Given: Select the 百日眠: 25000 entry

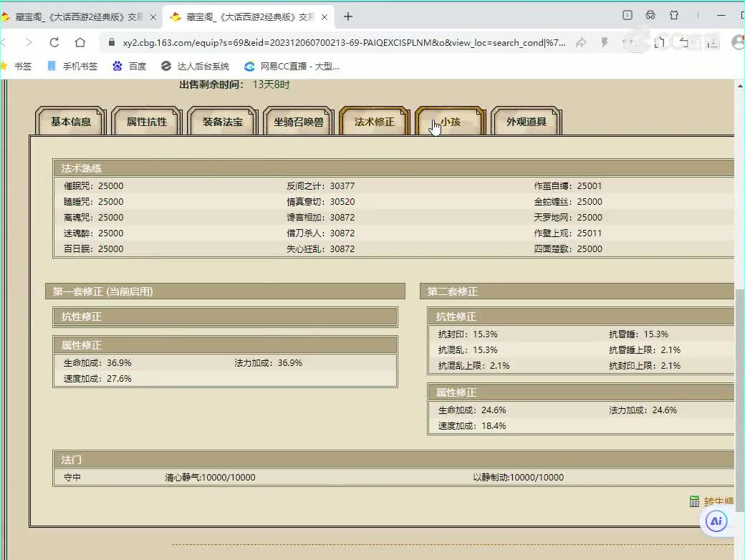Looking at the screenshot, I should click(x=94, y=248).
